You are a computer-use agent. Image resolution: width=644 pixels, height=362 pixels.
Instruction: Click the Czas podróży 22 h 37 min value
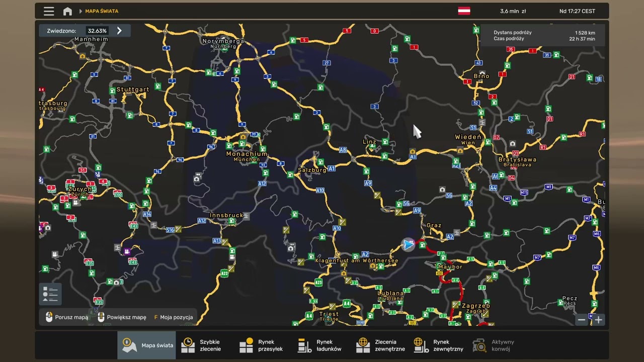click(582, 39)
